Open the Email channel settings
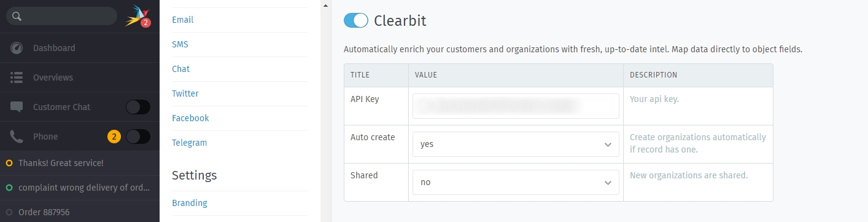Image resolution: width=868 pixels, height=222 pixels. point(182,20)
